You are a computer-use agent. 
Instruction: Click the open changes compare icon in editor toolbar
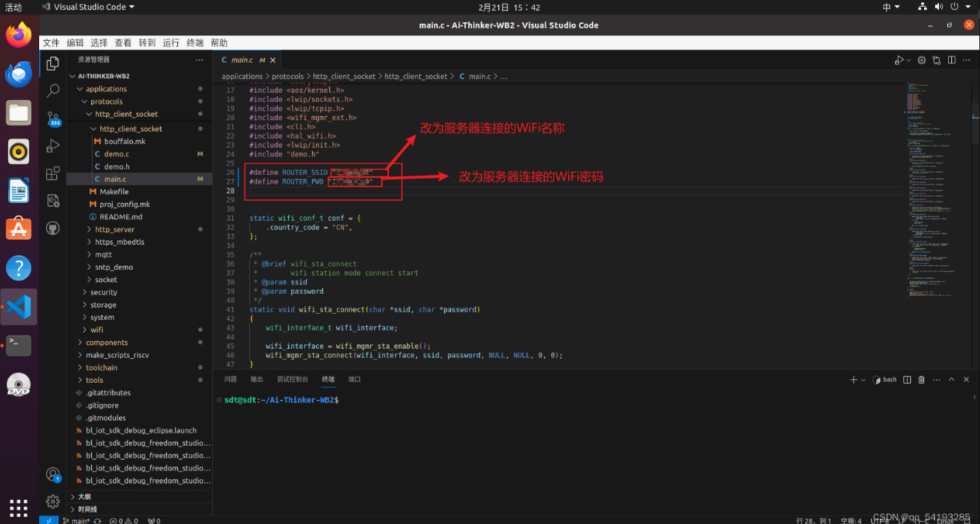(937, 60)
